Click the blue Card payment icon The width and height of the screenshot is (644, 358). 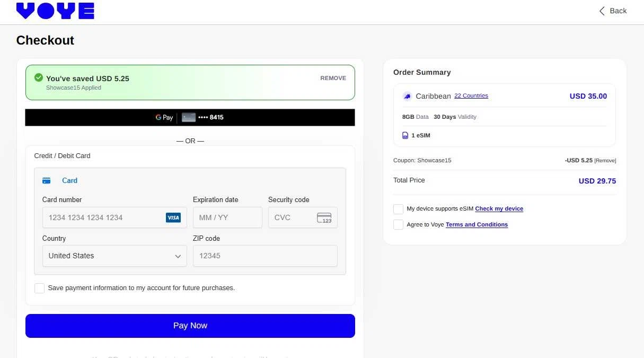tap(47, 181)
